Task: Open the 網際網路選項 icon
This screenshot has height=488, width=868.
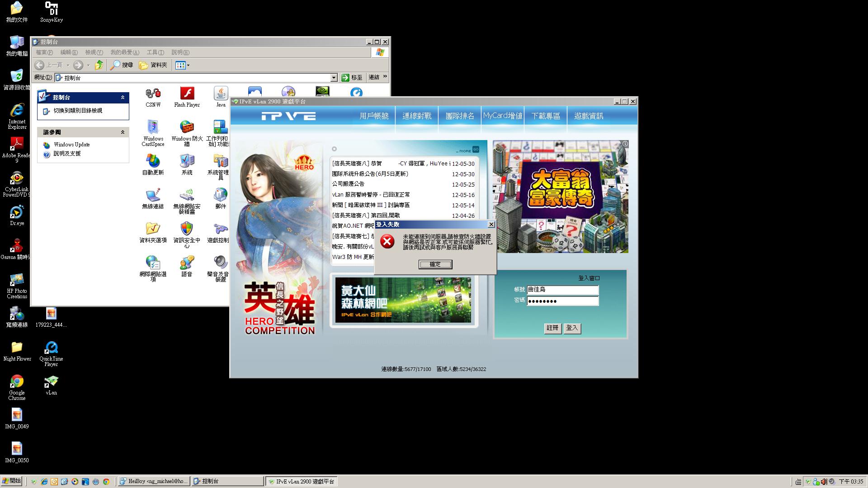Action: click(x=153, y=263)
